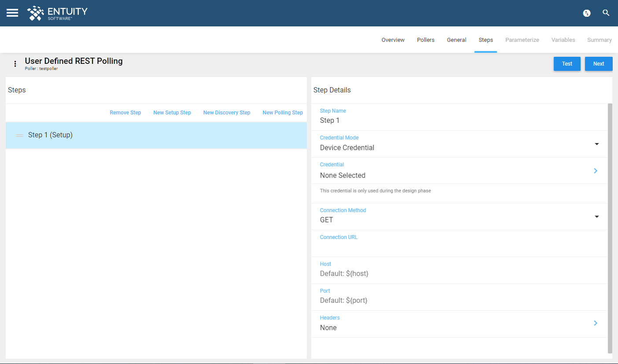Viewport: 618px width, 364px height.
Task: Click 'User Defined REST Polling' title
Action: (x=74, y=61)
